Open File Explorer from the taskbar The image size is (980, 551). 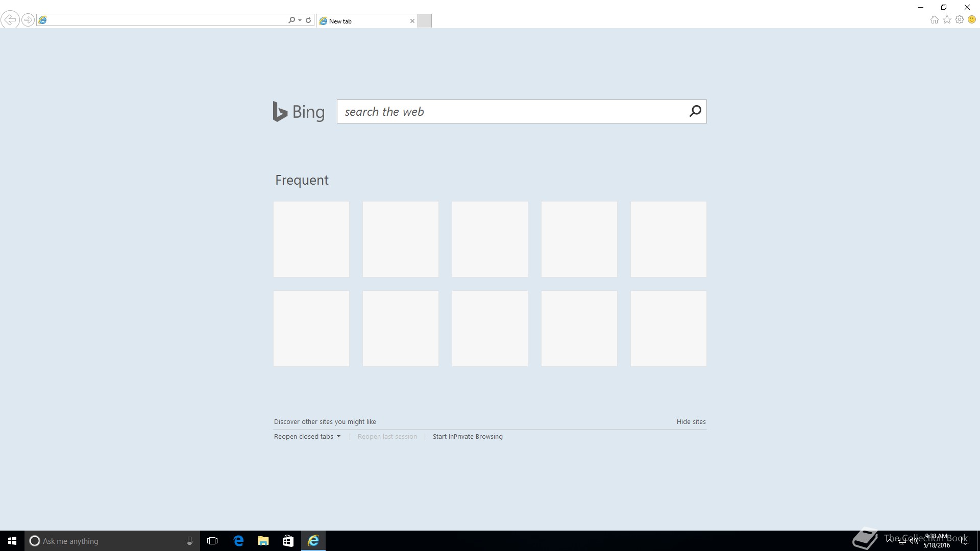263,541
